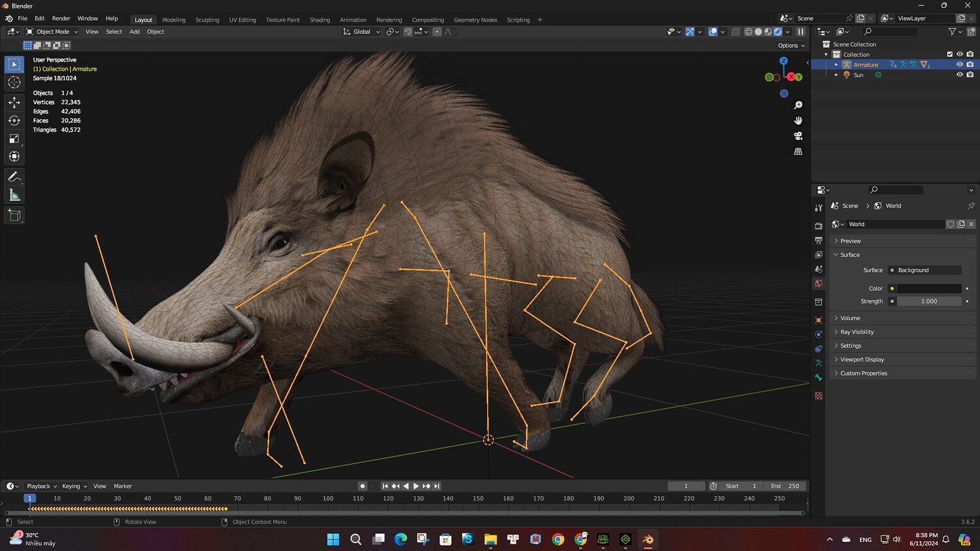Switch to orthographic view grid icon
980x551 pixels.
[798, 152]
